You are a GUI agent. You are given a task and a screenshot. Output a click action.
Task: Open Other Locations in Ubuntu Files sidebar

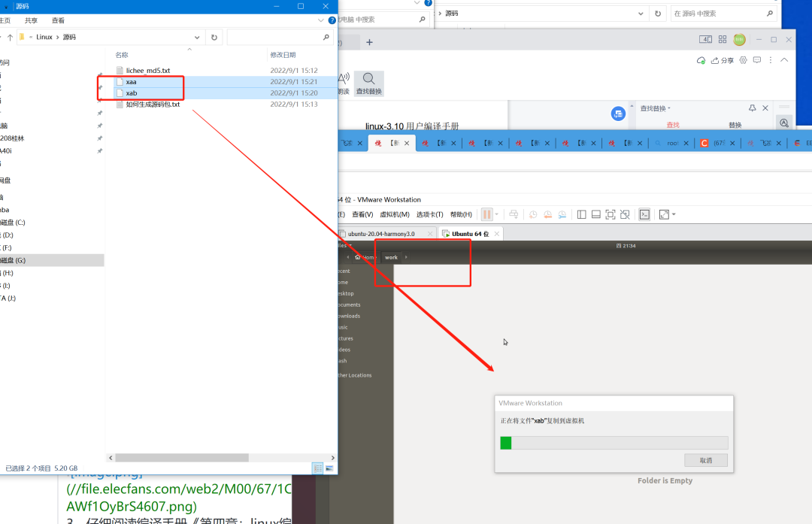[x=355, y=375]
